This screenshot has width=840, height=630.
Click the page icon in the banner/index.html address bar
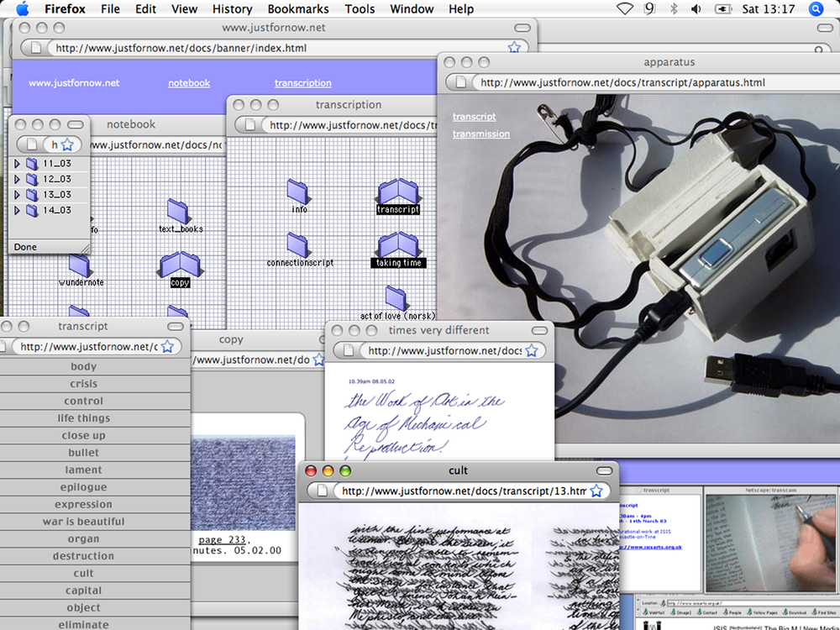(36, 48)
